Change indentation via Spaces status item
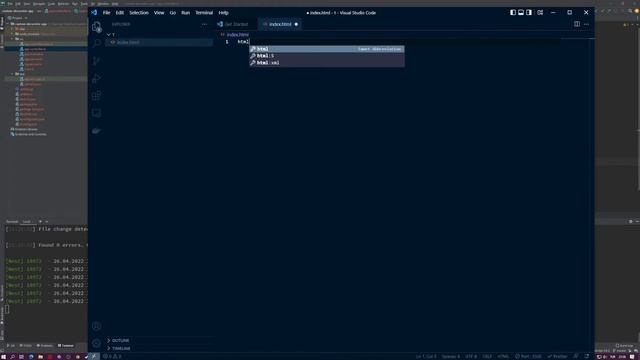 pos(451,356)
